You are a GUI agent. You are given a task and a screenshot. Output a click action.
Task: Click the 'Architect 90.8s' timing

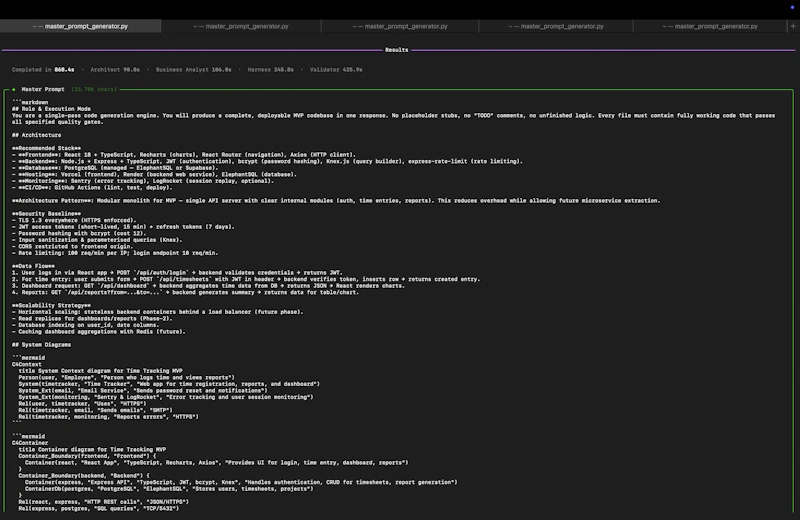[x=115, y=69]
